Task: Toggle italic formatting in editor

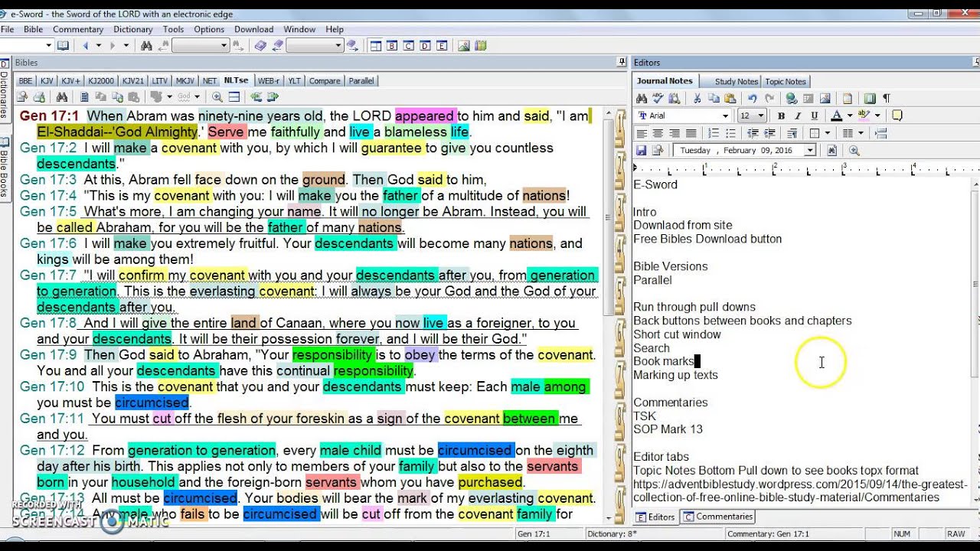Action: point(798,116)
